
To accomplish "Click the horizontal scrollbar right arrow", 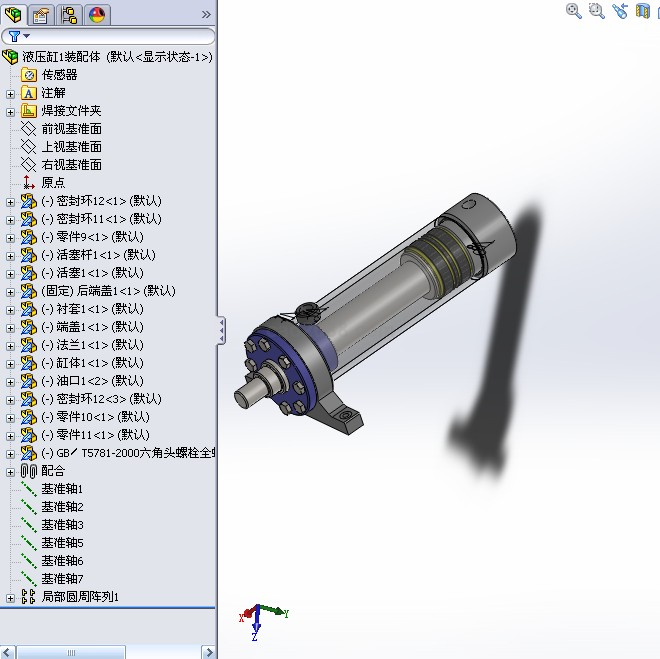I will [209, 652].
